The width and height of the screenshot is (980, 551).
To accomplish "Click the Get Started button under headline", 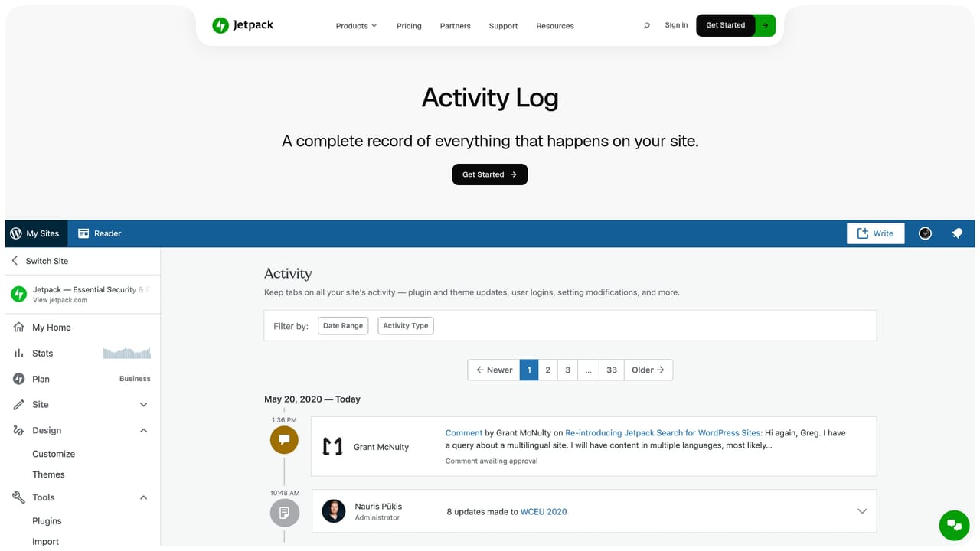I will click(x=490, y=174).
